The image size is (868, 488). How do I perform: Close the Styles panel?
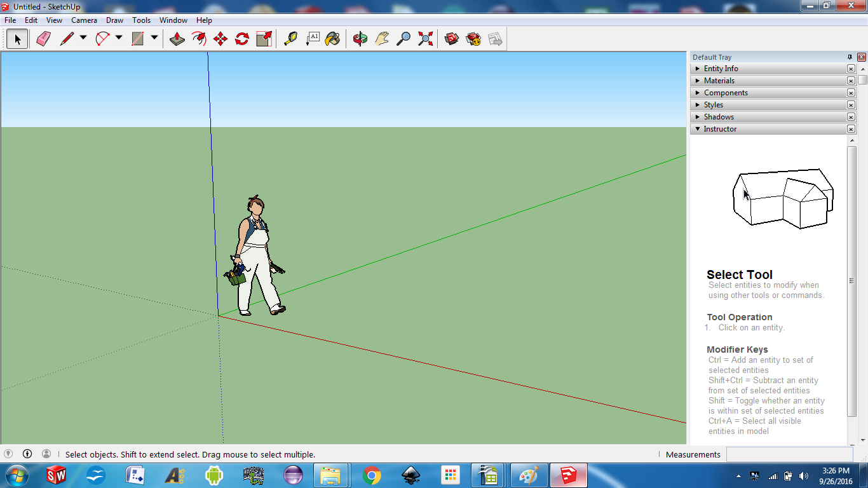[x=851, y=105]
